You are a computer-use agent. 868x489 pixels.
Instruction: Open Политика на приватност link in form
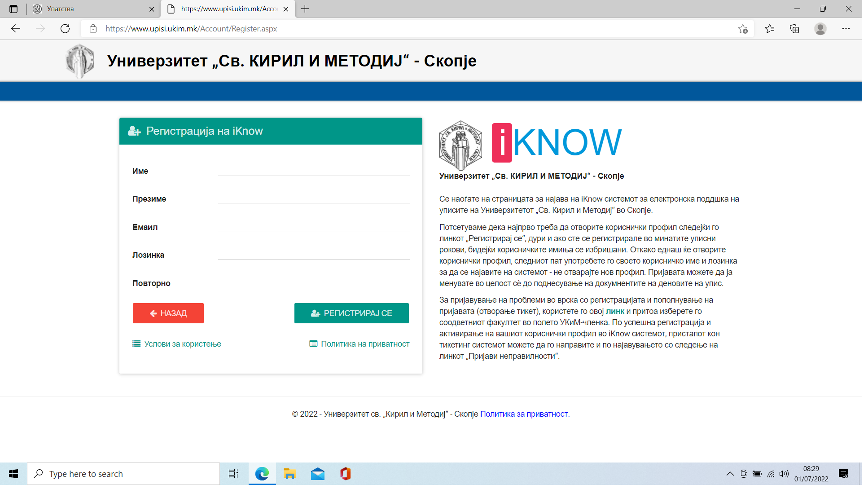point(359,344)
